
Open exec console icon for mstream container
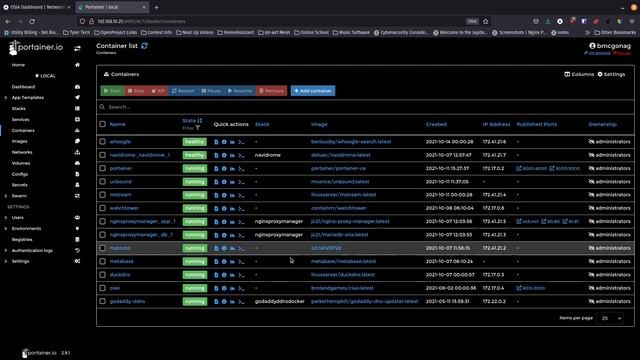click(241, 195)
